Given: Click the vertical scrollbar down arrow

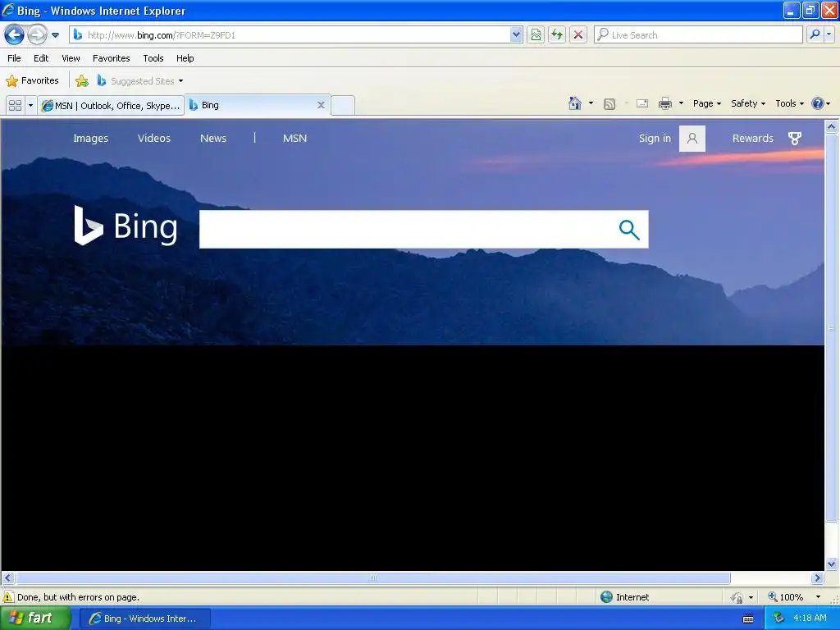Looking at the screenshot, I should (832, 564).
